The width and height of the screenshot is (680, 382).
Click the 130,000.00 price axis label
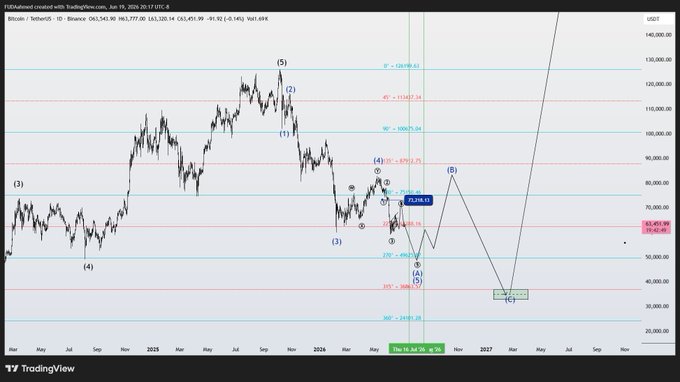(x=658, y=59)
